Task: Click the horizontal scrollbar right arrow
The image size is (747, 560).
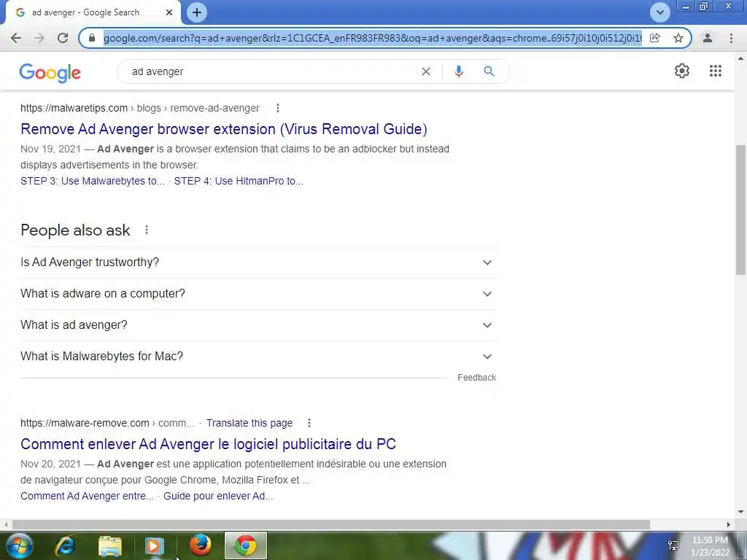Action: coord(729,524)
